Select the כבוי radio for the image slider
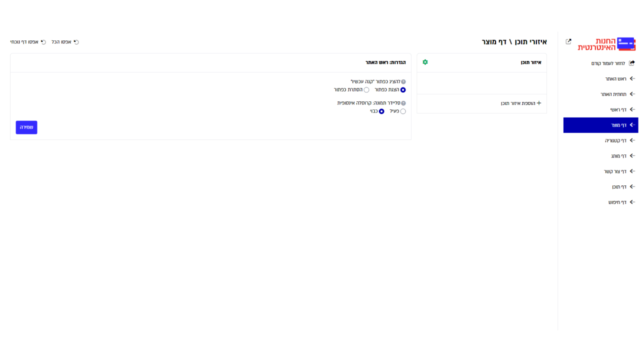Screen dimensions: 644x362 click(381, 111)
